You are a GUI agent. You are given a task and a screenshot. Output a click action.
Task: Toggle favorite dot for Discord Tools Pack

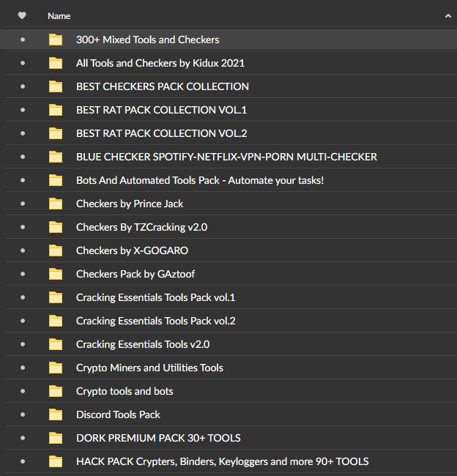23,414
